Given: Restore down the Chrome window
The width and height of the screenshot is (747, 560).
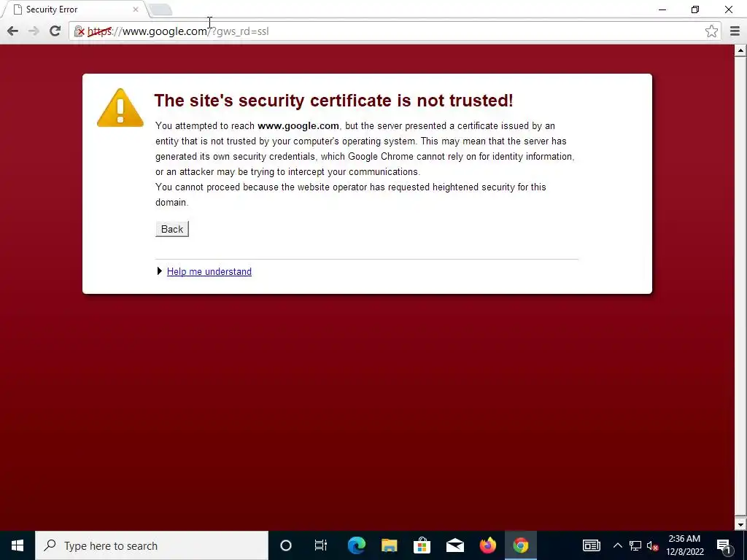Looking at the screenshot, I should pos(695,9).
